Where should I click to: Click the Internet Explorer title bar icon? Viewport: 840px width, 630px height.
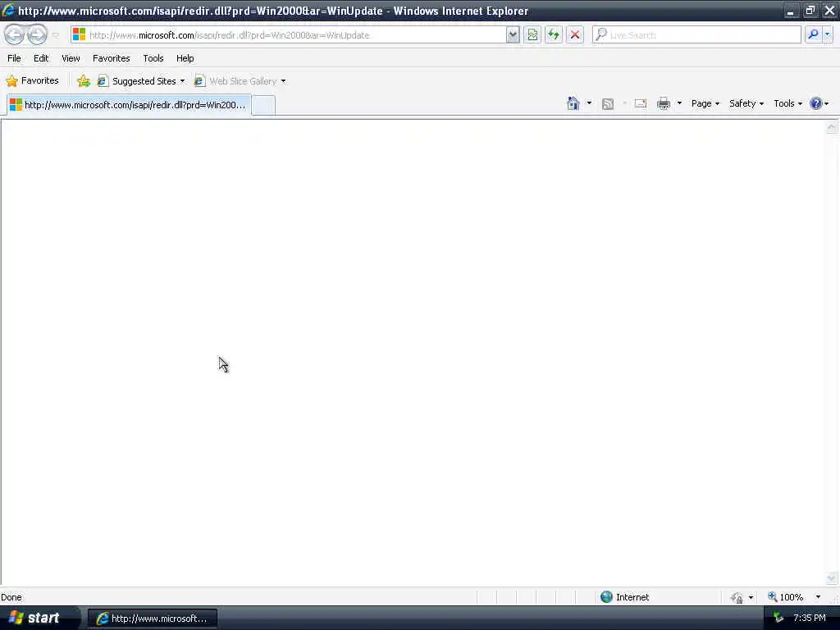click(8, 10)
